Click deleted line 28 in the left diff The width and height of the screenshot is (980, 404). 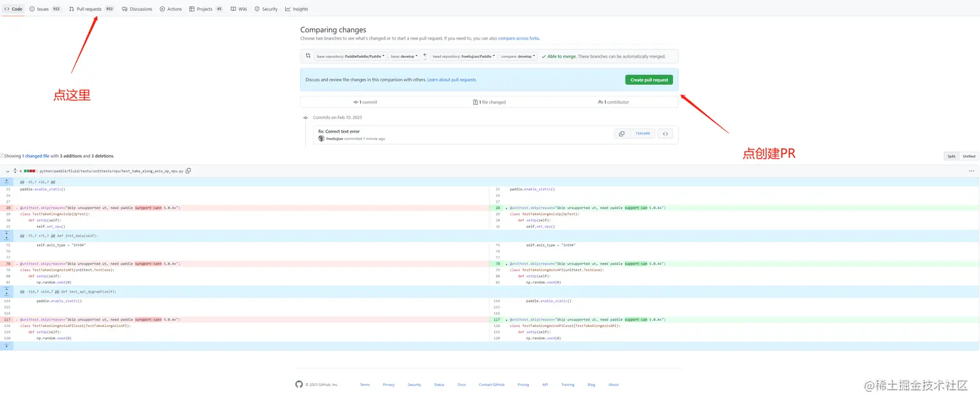[244, 208]
